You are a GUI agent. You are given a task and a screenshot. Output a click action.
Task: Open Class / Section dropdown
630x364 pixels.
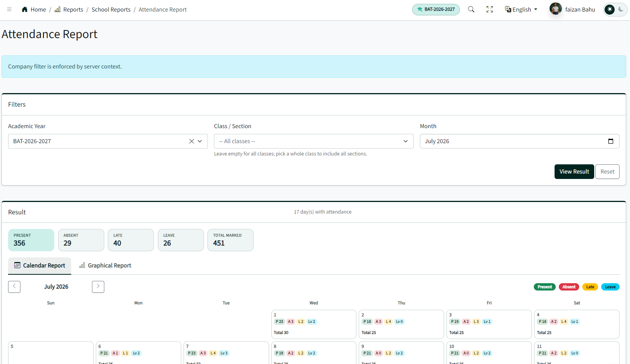pyautogui.click(x=314, y=141)
